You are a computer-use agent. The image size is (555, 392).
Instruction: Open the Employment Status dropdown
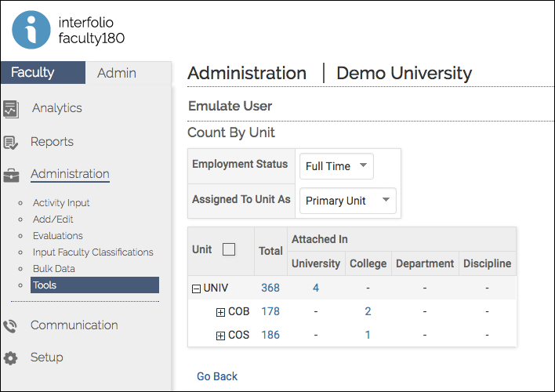point(336,166)
